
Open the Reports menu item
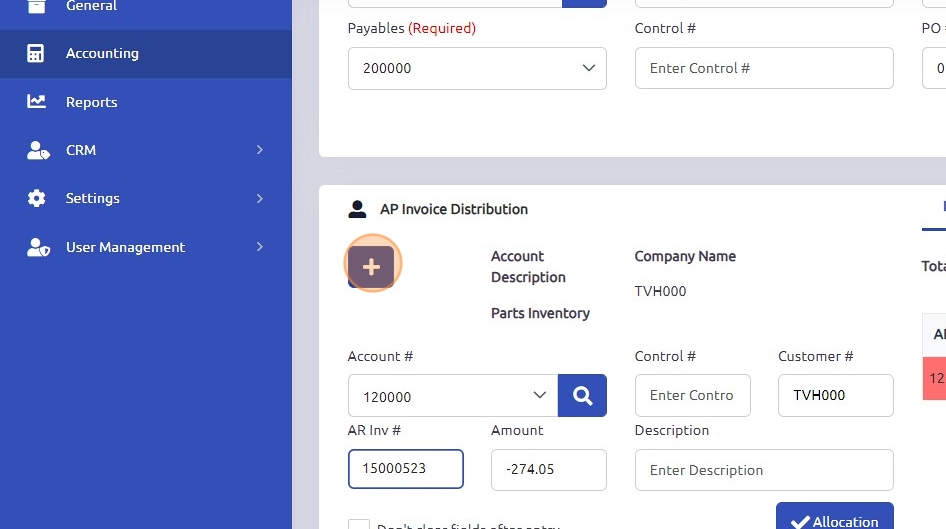(x=145, y=102)
